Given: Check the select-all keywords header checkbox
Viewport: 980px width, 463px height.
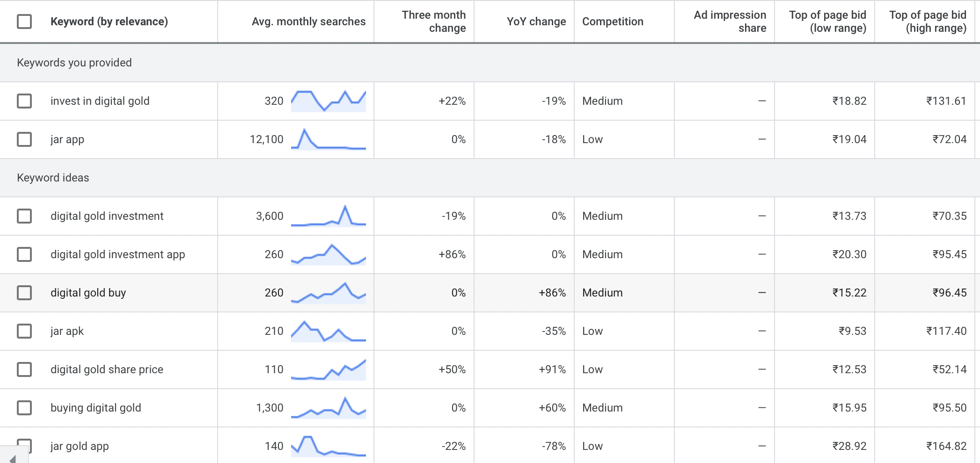Looking at the screenshot, I should click(24, 22).
